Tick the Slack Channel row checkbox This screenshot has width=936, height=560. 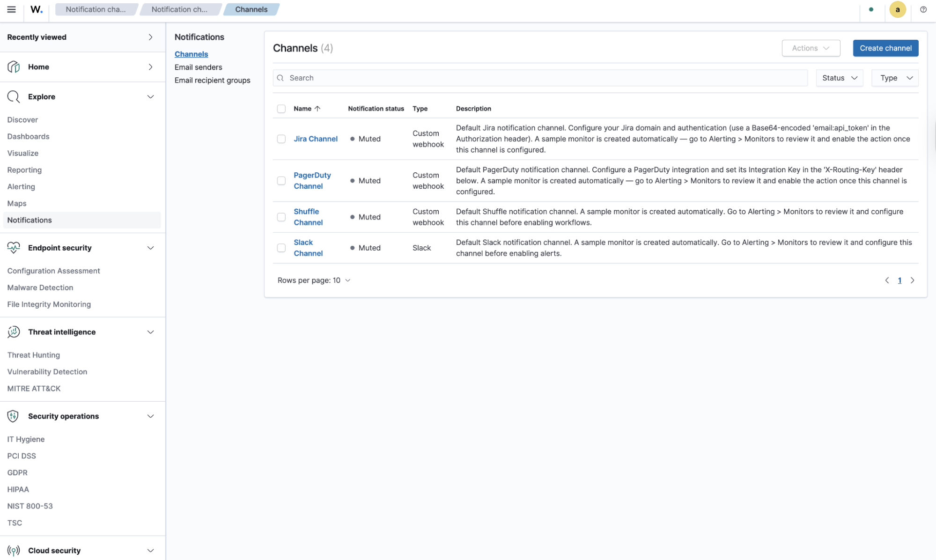(281, 248)
